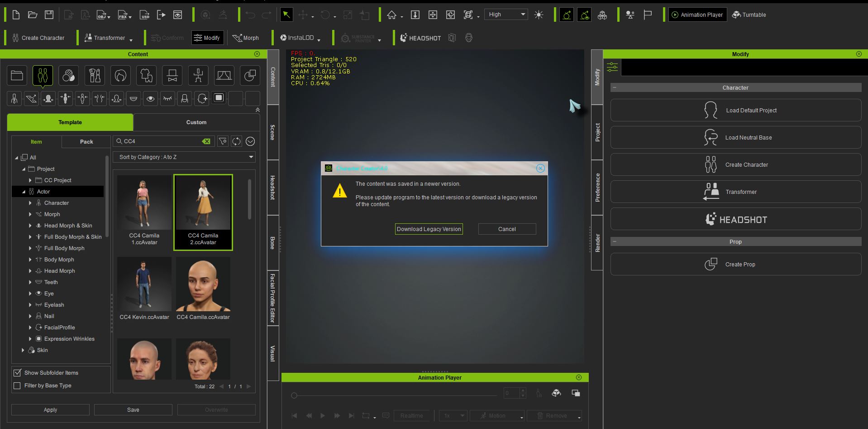Image resolution: width=868 pixels, height=429 pixels.
Task: Open the High quality dropdown
Action: (506, 14)
